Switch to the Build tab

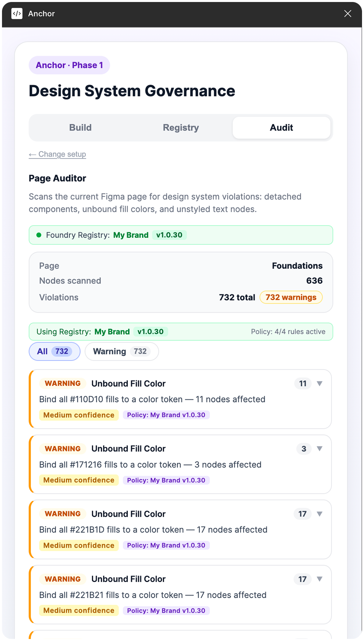coord(80,128)
